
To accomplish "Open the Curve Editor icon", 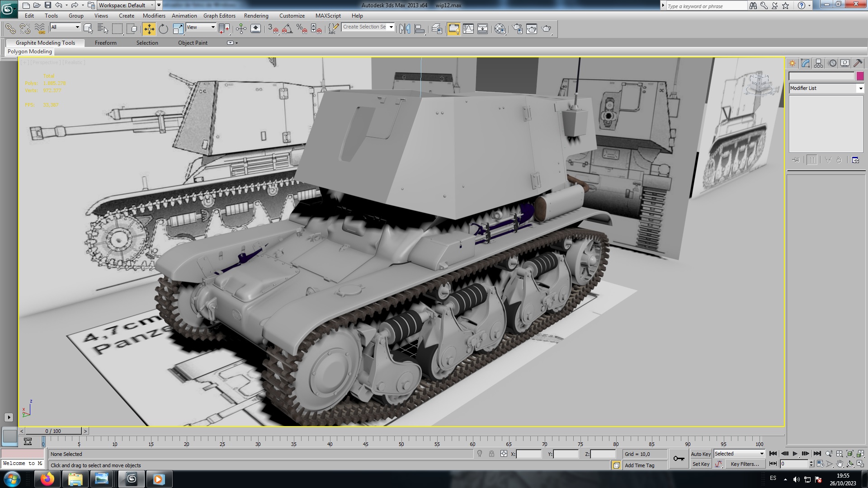I will point(468,29).
